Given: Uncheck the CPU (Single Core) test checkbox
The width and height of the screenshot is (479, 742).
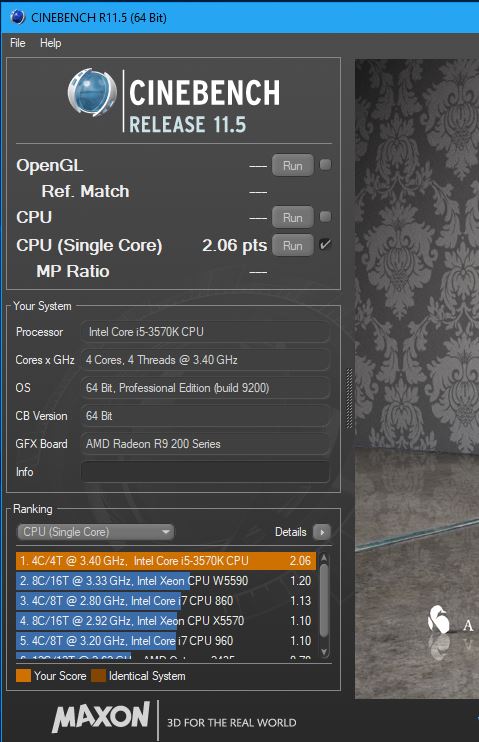Looking at the screenshot, I should (x=325, y=245).
